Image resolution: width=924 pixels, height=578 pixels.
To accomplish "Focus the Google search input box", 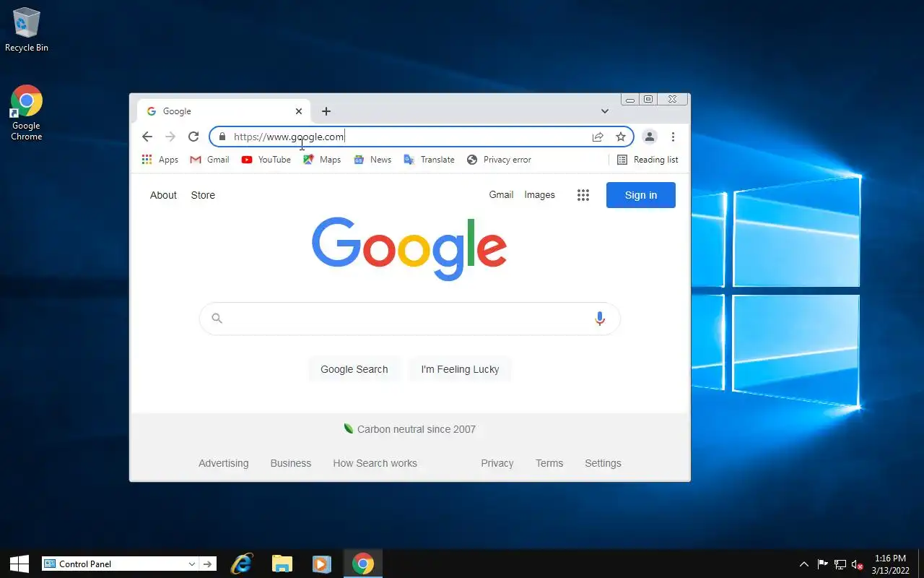I will click(x=409, y=319).
